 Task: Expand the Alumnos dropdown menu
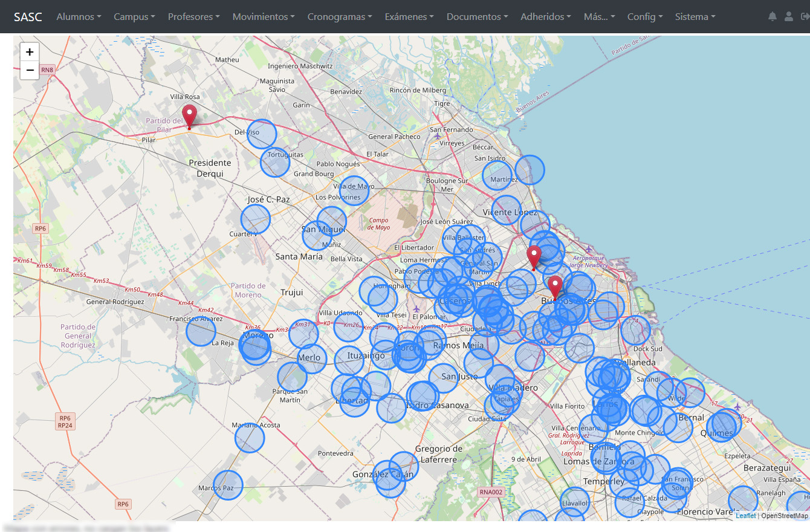point(79,17)
